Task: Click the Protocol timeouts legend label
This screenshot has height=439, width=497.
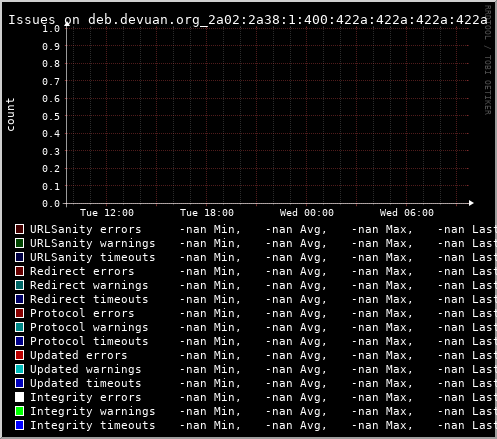Action: tap(89, 341)
